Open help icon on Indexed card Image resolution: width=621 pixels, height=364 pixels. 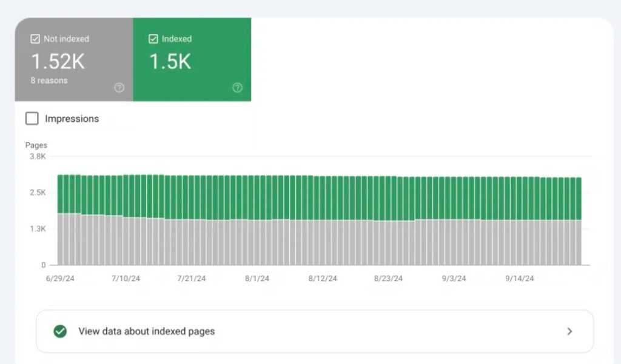coord(237,88)
